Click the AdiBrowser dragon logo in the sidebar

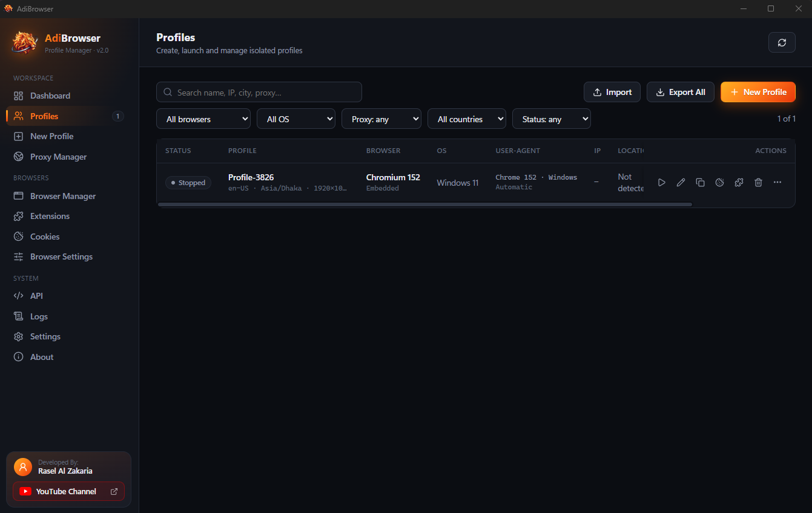point(25,43)
